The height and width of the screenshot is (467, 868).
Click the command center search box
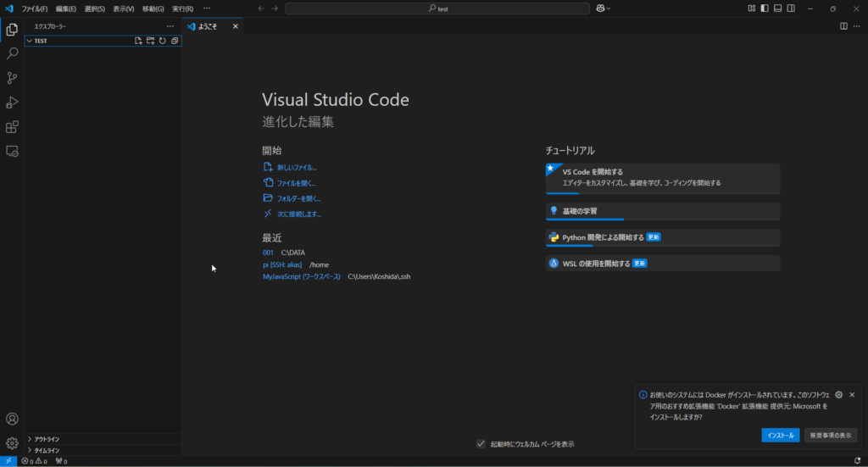coord(437,8)
